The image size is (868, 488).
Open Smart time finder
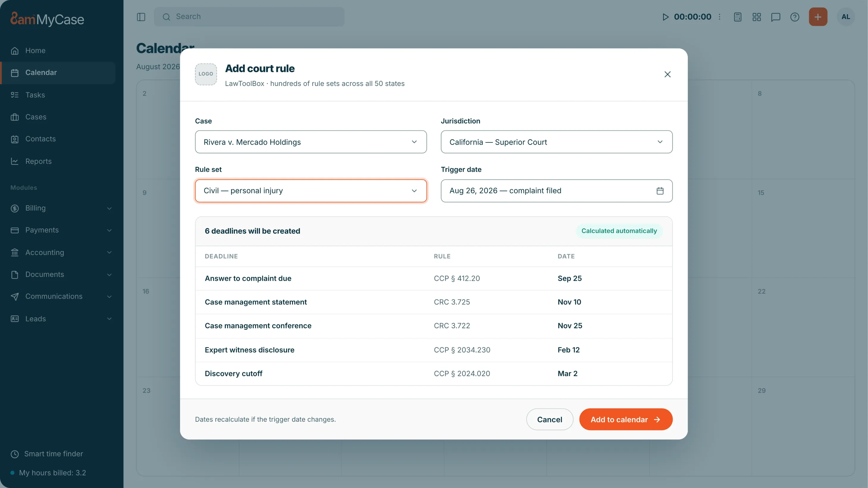47,454
